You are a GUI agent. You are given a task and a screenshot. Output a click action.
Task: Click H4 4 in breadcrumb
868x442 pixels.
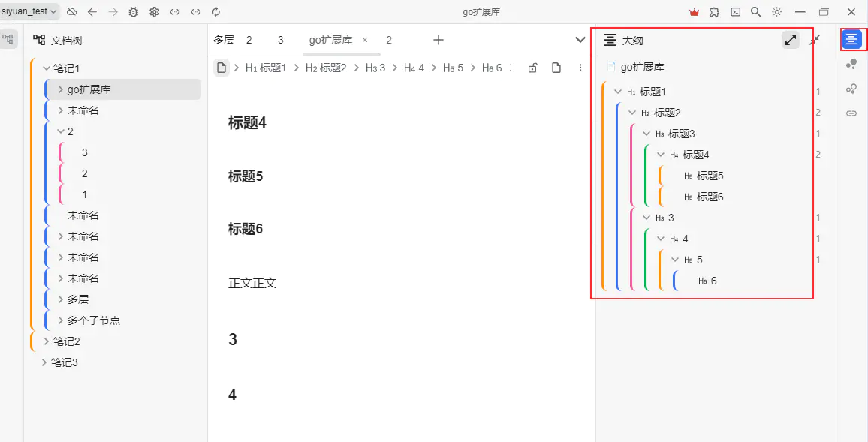click(x=414, y=68)
